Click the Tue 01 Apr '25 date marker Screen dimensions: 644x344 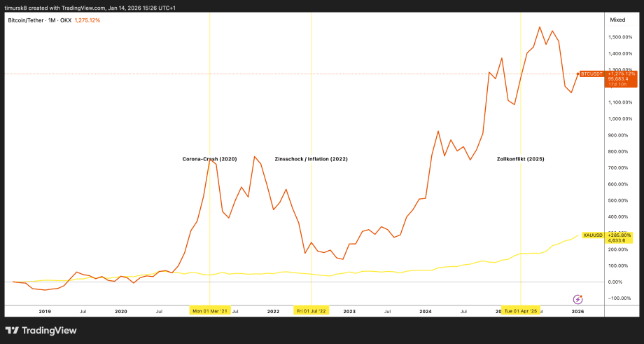(x=520, y=310)
